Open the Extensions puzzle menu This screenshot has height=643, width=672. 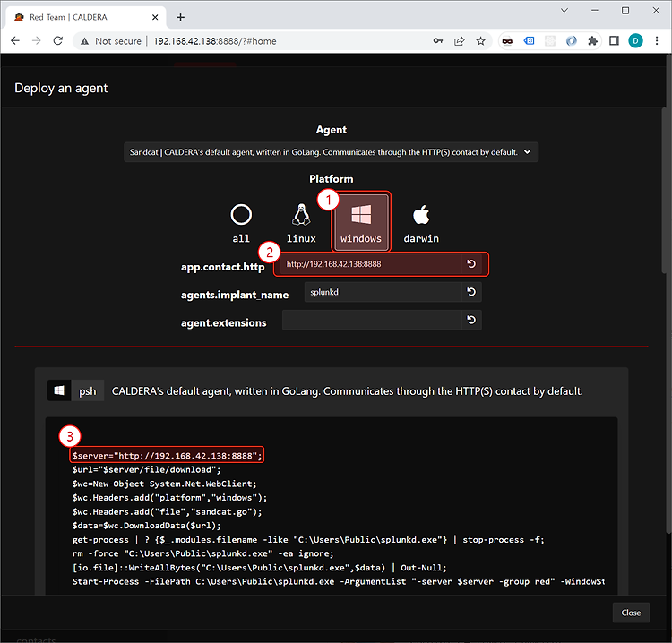592,40
